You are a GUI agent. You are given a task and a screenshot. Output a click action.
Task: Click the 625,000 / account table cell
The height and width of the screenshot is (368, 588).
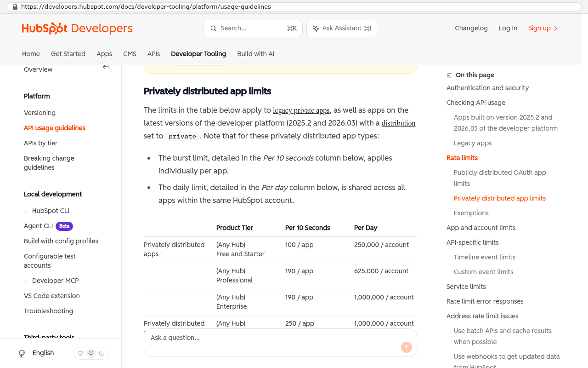coord(381,271)
